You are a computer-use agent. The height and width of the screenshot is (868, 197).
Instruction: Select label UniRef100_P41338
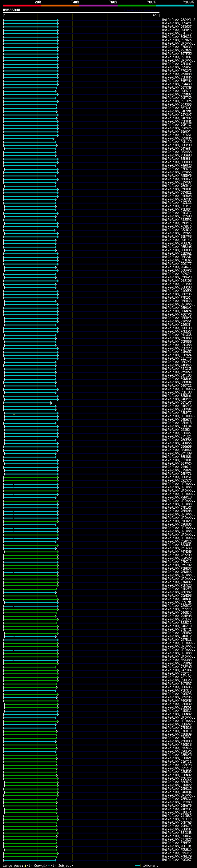177,335
